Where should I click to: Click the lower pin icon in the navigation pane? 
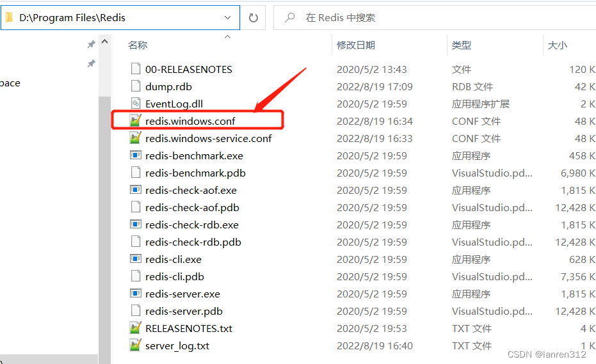[x=91, y=63]
